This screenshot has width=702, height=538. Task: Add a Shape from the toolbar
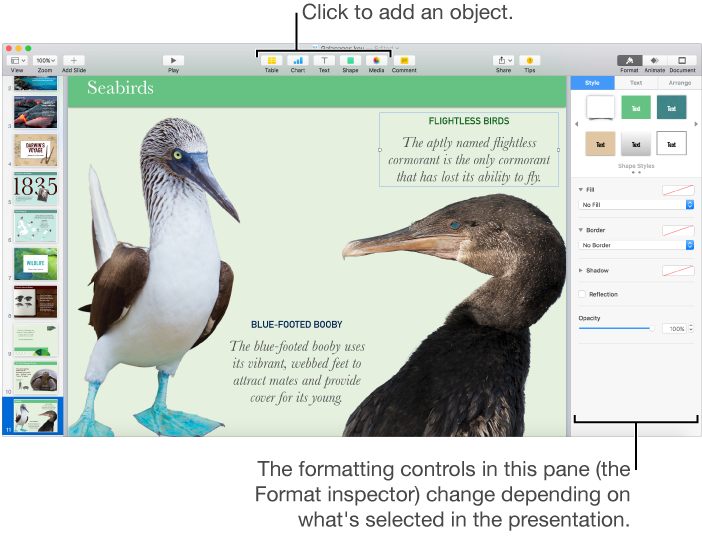point(350,60)
